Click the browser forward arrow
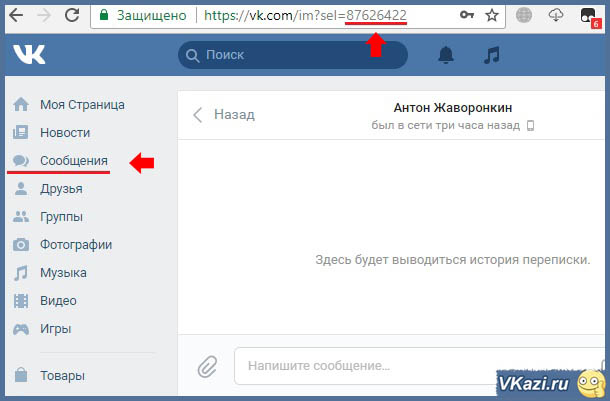This screenshot has width=610, height=401. [x=44, y=15]
